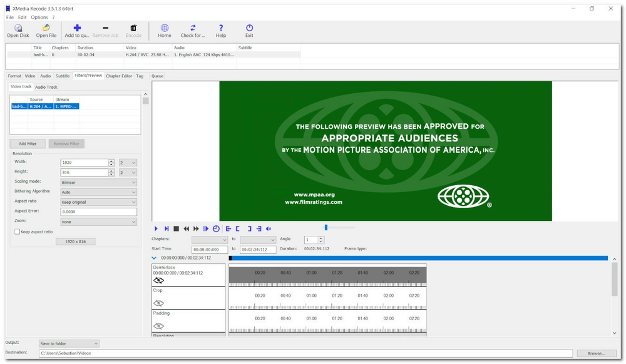The width and height of the screenshot is (626, 364).
Task: Click the end time 00:02:34:112 field
Action: pos(258,250)
